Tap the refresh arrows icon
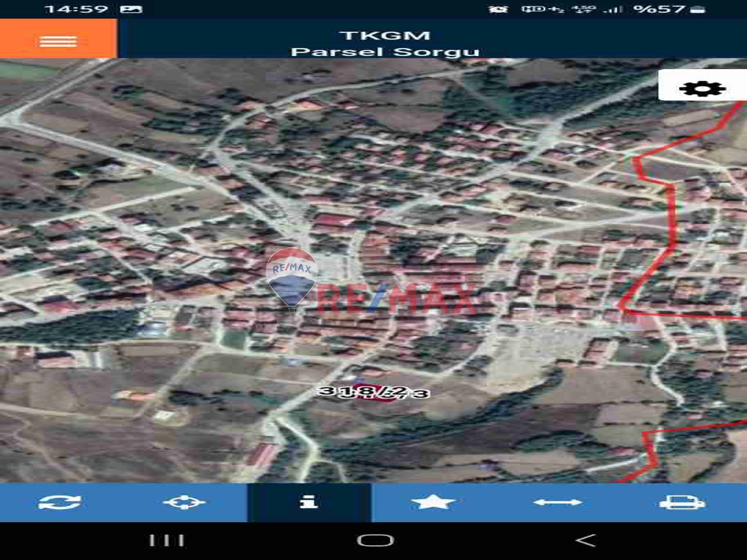 click(x=60, y=502)
